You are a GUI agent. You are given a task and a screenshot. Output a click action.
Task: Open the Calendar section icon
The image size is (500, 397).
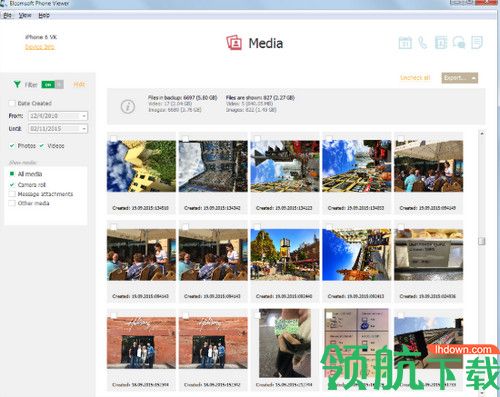(x=405, y=43)
